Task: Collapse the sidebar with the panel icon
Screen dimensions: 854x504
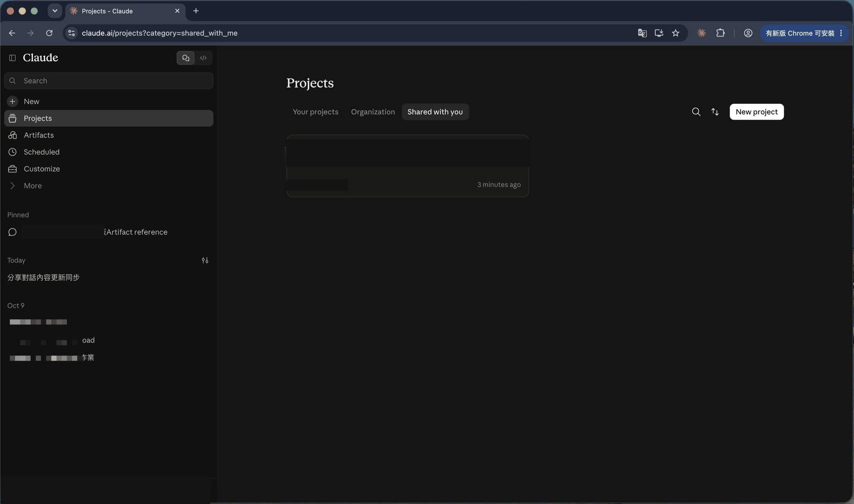Action: click(12, 58)
